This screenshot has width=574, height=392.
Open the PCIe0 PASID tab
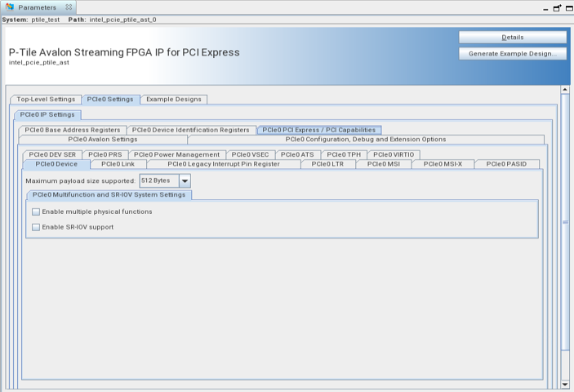pos(507,164)
